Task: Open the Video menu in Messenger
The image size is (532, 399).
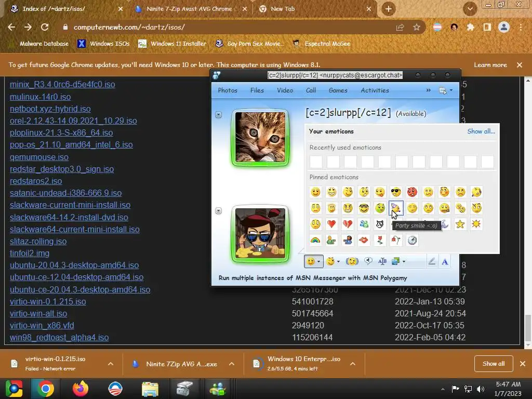Action: click(x=285, y=90)
